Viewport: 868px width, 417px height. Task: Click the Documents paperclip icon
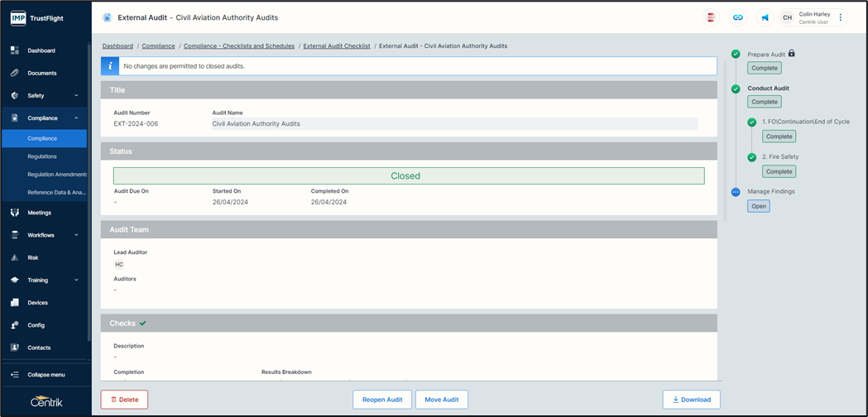pyautogui.click(x=15, y=73)
